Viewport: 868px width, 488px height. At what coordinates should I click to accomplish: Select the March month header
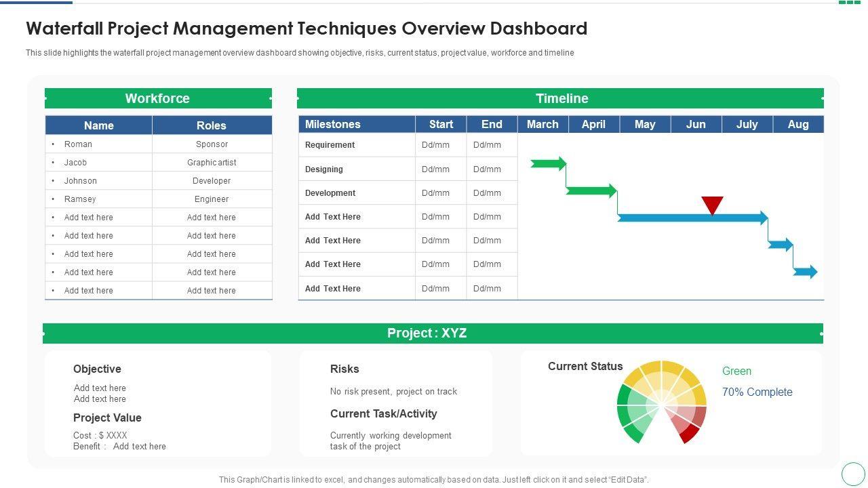(x=542, y=124)
